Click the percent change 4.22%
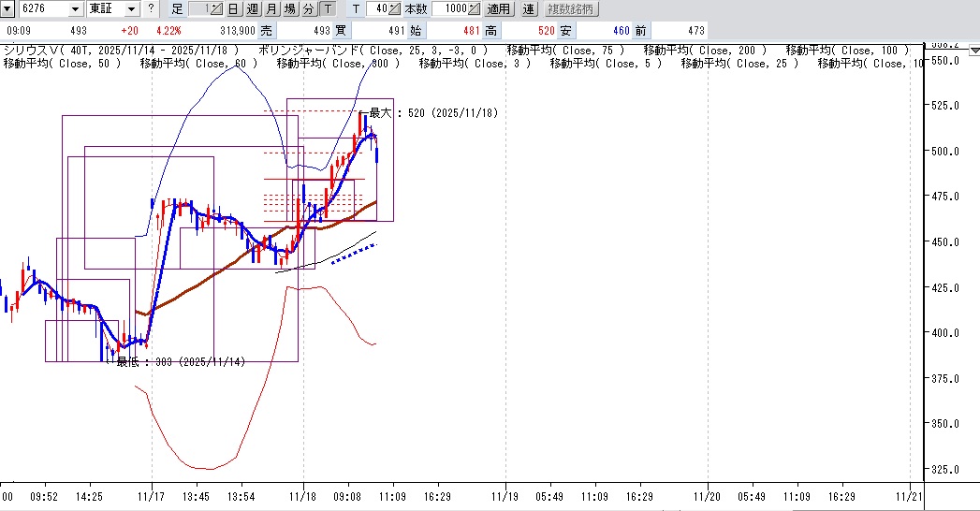This screenshot has width=980, height=511. [x=168, y=30]
